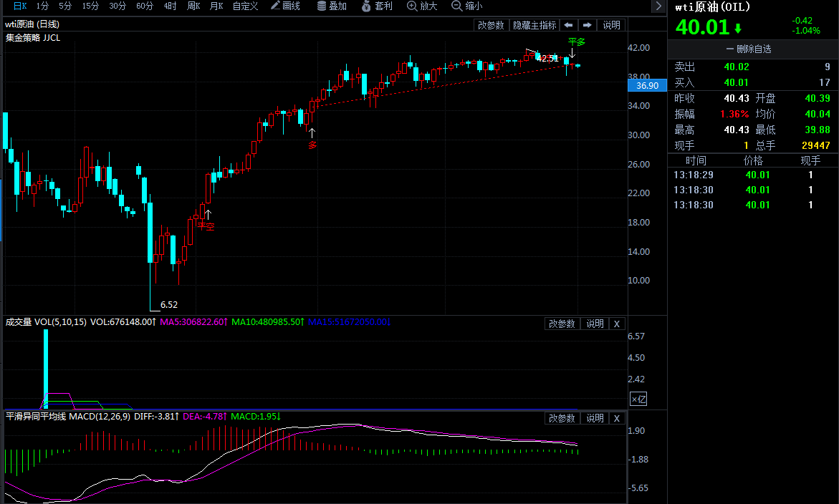Expand toolbar with right chevron arrow
Image resolution: width=839 pixels, height=504 pixels.
658,6
